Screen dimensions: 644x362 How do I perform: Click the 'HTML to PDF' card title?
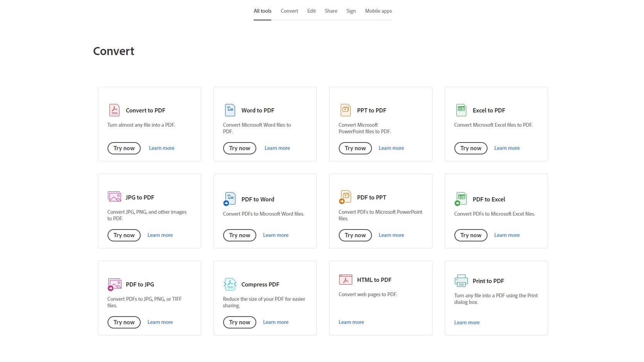[x=374, y=280]
